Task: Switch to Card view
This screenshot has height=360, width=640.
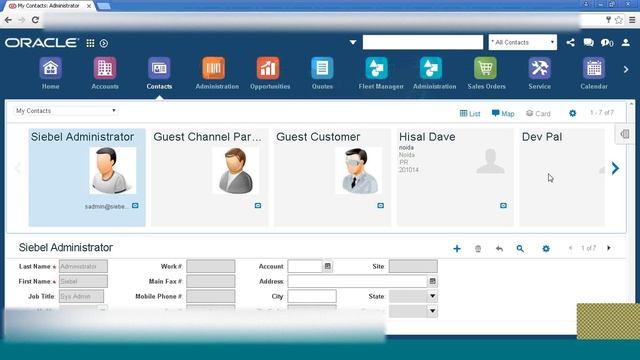Action: point(538,113)
